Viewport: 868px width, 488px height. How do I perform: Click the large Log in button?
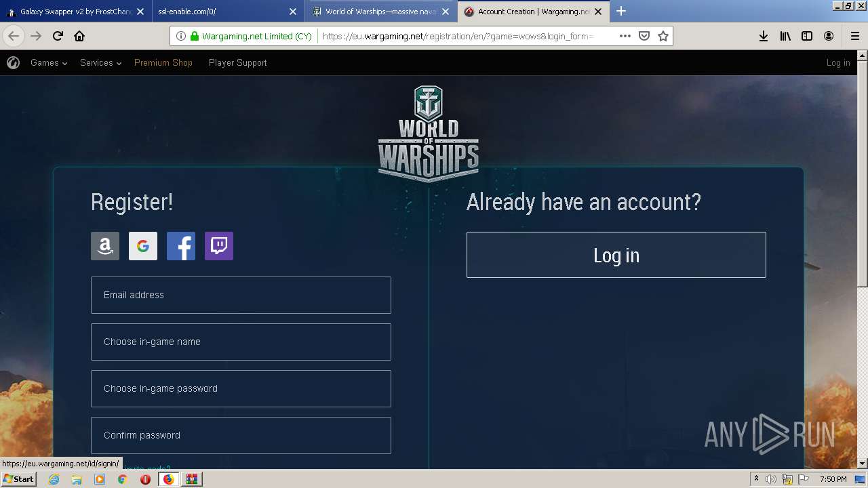pos(616,255)
